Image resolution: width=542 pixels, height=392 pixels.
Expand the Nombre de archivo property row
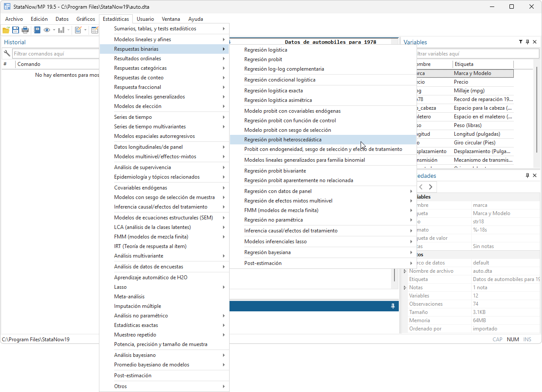405,271
